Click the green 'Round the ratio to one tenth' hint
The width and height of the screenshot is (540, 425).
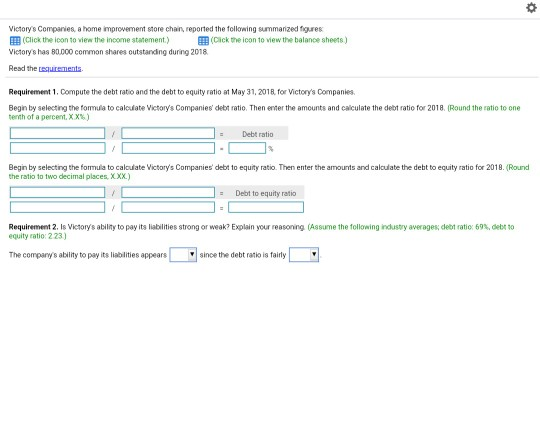[x=264, y=112]
